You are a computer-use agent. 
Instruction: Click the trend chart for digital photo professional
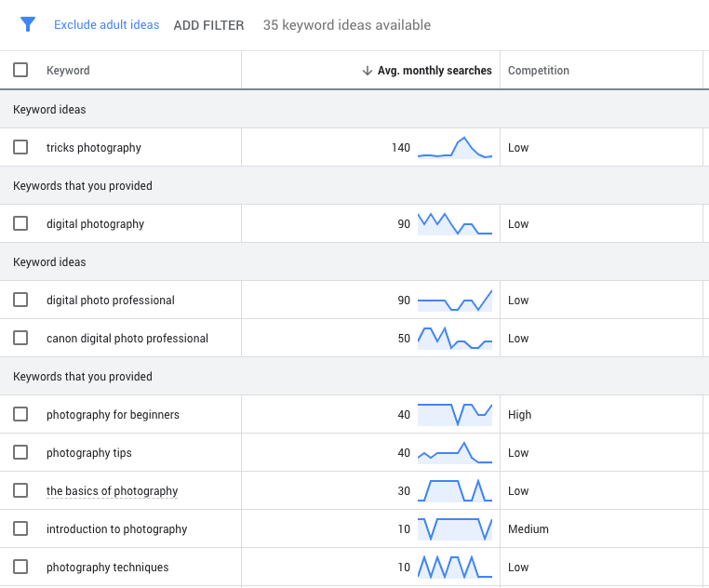(455, 301)
